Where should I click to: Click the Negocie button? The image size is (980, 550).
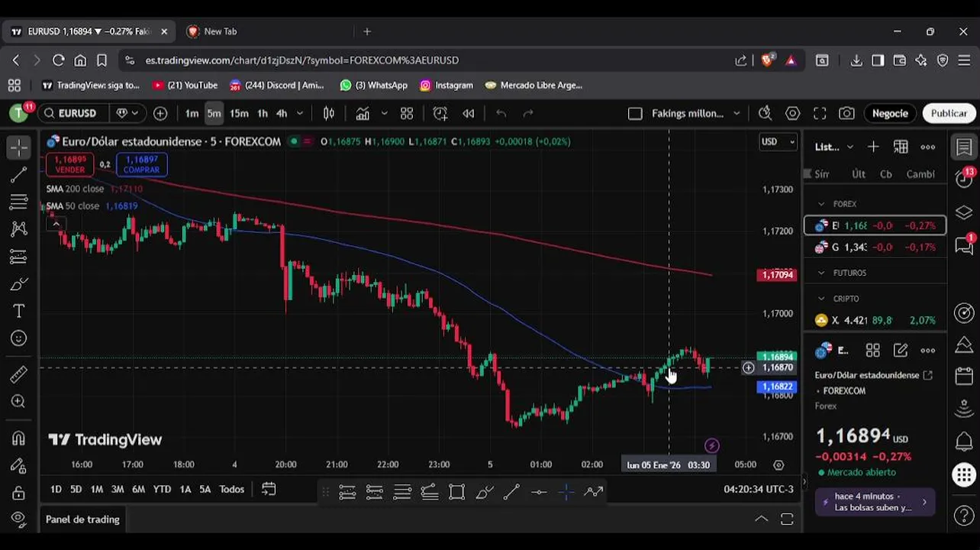890,113
